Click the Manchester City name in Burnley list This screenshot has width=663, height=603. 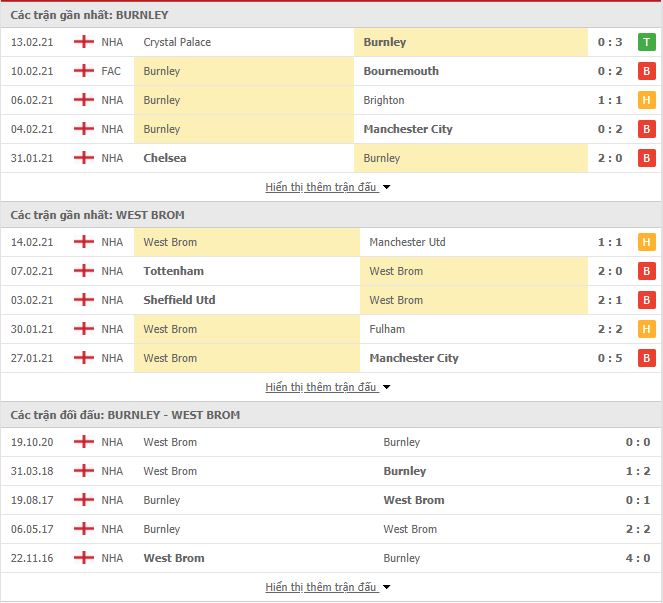[x=408, y=129]
